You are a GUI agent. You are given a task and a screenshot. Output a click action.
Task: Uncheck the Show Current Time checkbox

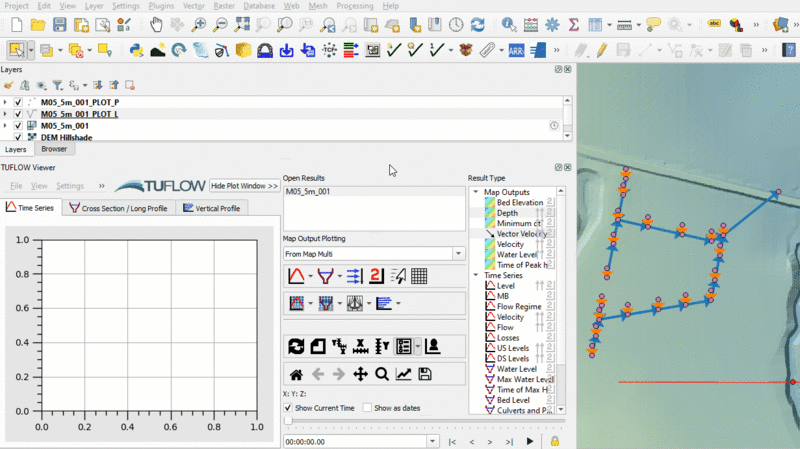[x=289, y=408]
